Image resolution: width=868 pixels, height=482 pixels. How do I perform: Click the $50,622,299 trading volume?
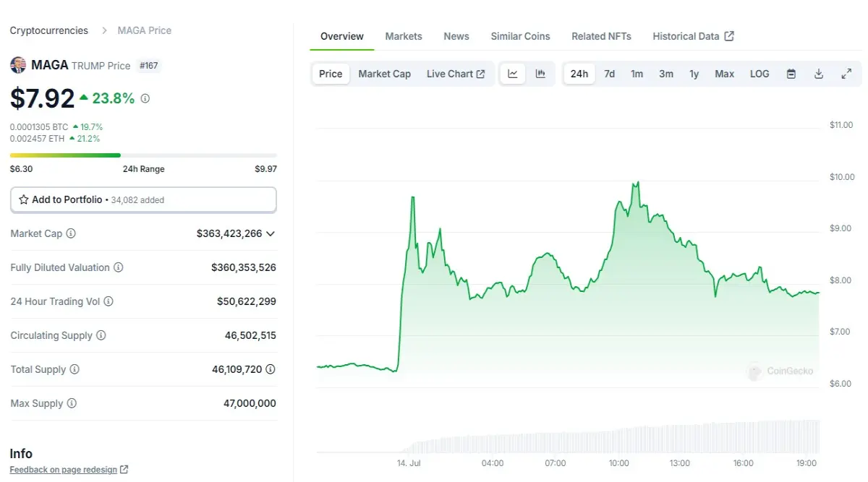click(247, 301)
